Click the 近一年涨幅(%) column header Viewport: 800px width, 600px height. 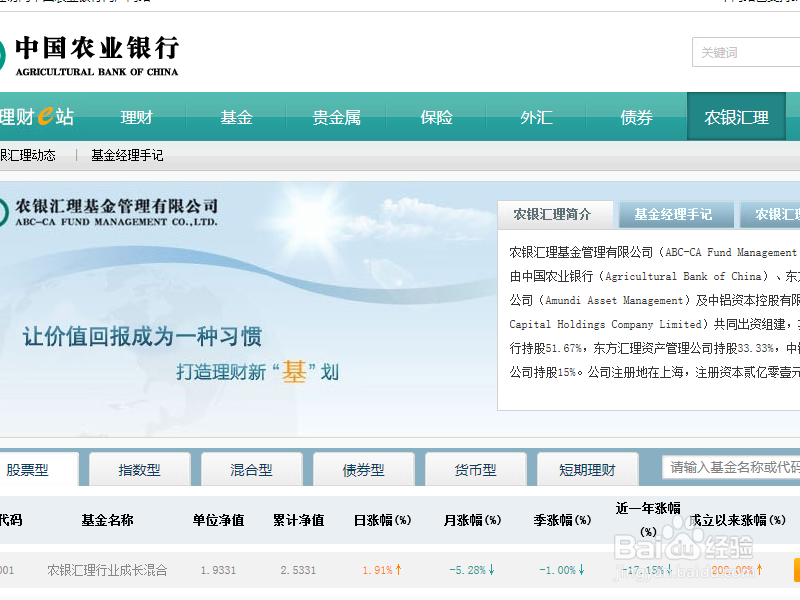(x=648, y=519)
